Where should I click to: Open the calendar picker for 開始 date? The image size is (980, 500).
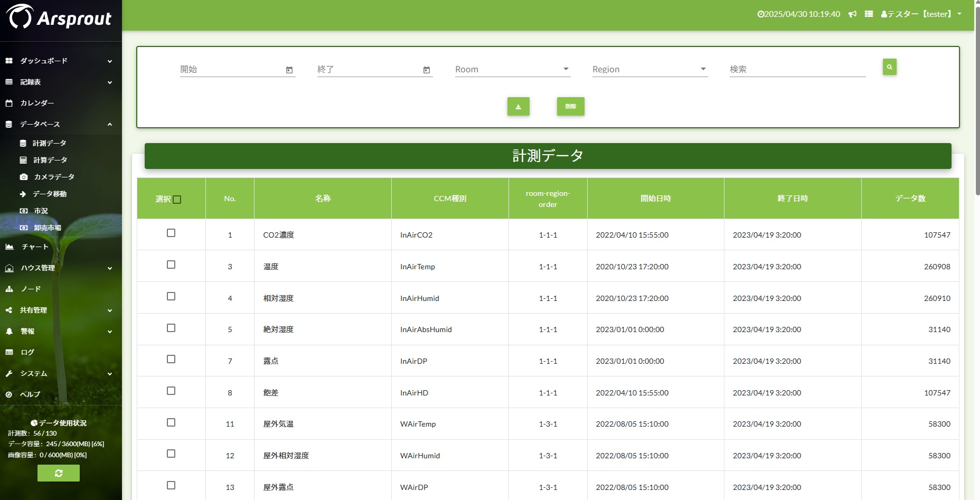click(x=289, y=70)
